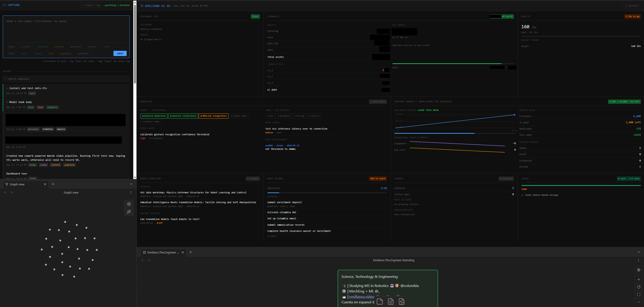Viewport: 644px width, 307px height.
Task: Save the capture with the save button
Action: click(x=120, y=53)
